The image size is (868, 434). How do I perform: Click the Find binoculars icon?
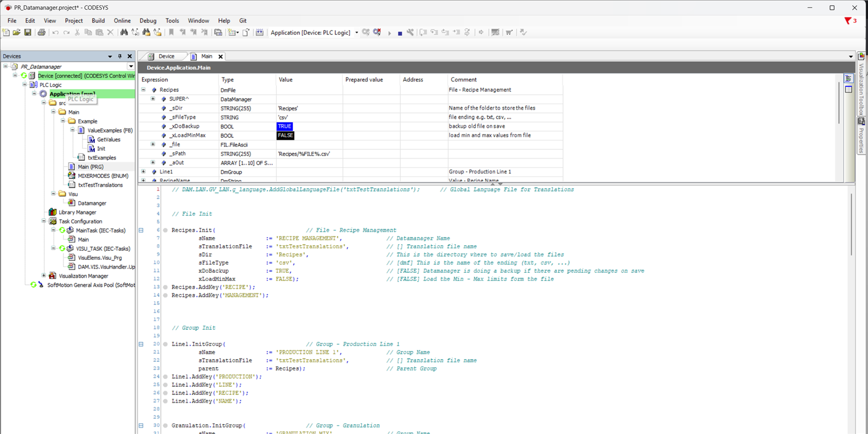coord(124,33)
